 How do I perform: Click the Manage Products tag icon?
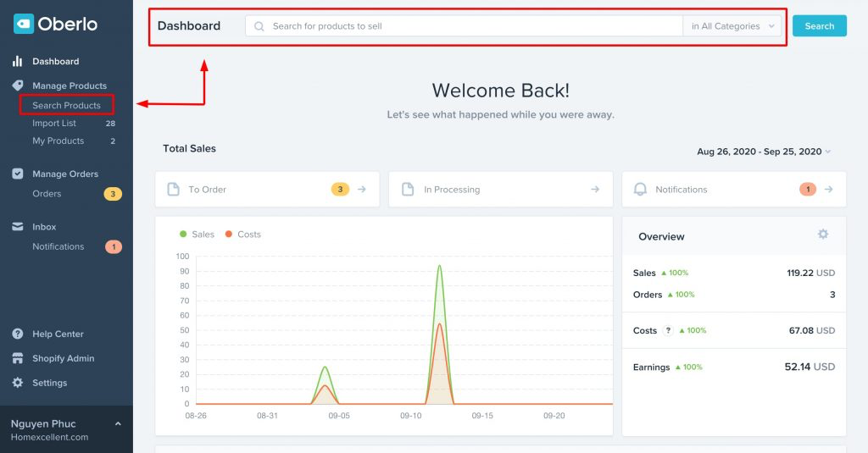click(18, 86)
